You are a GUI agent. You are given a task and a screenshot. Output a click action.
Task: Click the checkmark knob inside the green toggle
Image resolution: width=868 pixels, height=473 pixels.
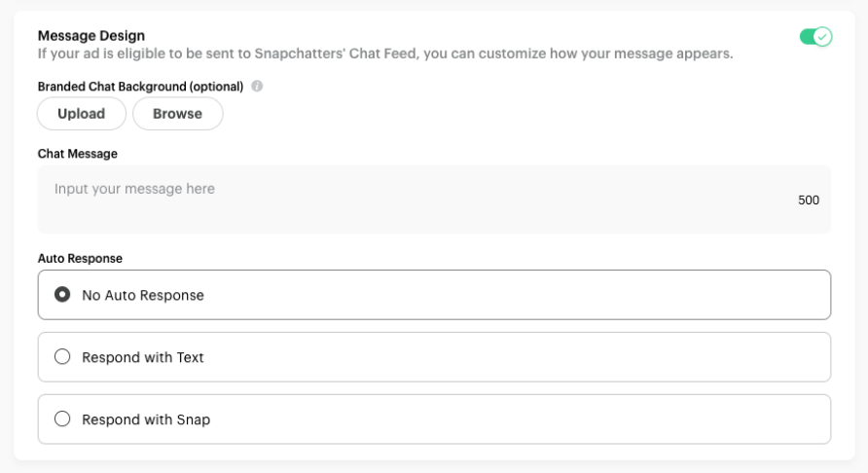pyautogui.click(x=822, y=37)
